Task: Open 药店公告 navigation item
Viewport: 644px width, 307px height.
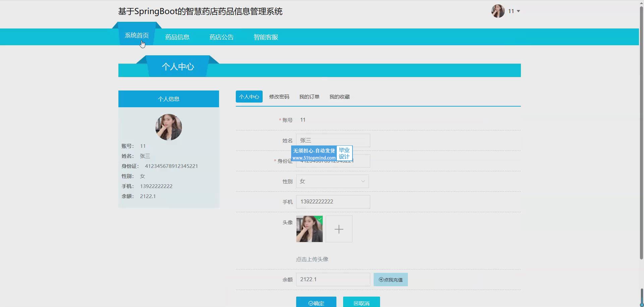Action: 221,37
